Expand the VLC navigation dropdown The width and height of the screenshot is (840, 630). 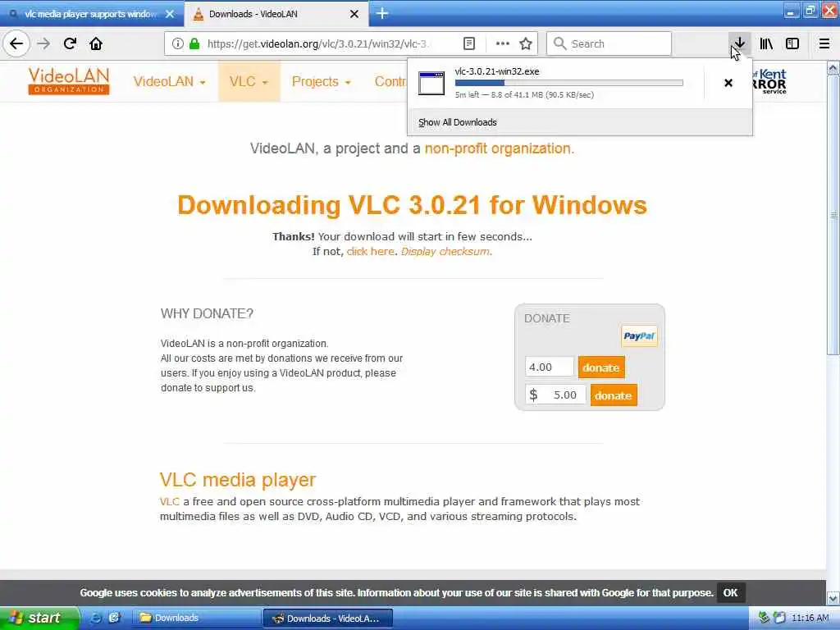click(x=249, y=81)
